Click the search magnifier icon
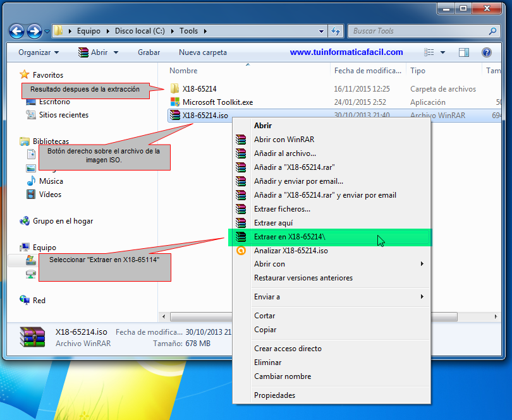Viewport: 512px width, 420px height. pos(492,31)
